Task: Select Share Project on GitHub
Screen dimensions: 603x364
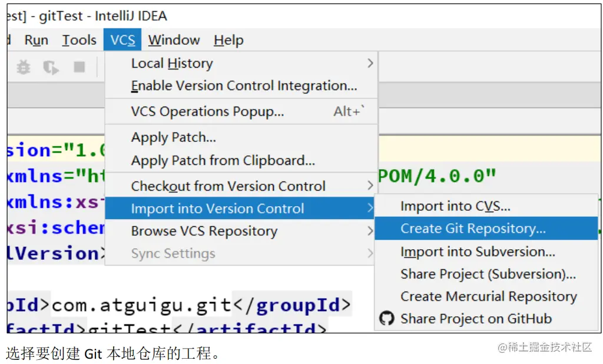Action: 486,319
